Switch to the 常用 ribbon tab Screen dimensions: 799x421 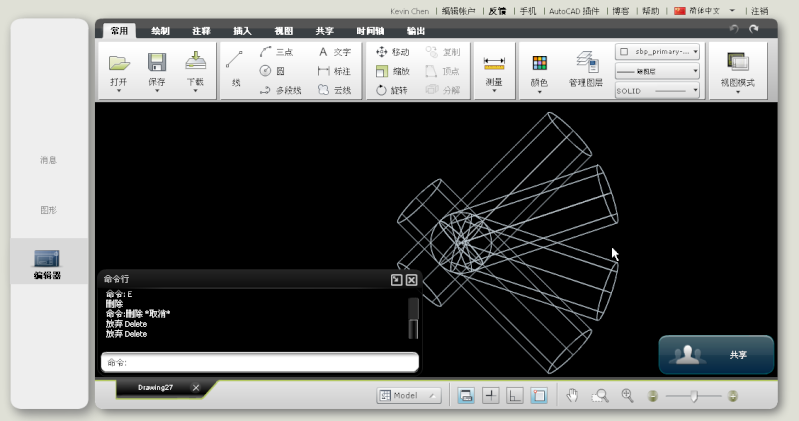[119, 31]
